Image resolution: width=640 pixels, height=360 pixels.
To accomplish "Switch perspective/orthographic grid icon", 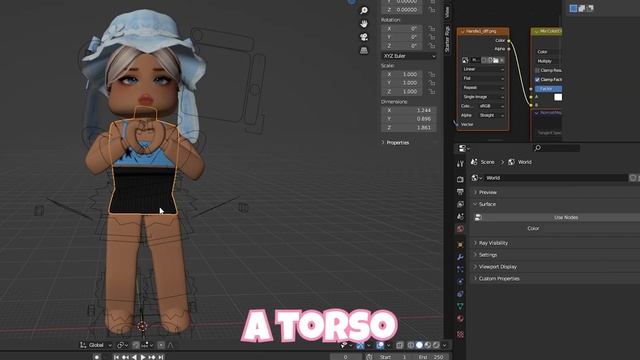I will tap(364, 51).
